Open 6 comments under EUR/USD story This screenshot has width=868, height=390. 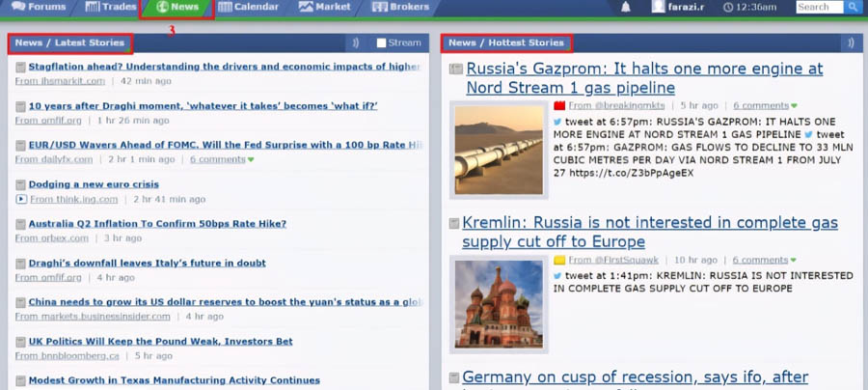(x=218, y=159)
